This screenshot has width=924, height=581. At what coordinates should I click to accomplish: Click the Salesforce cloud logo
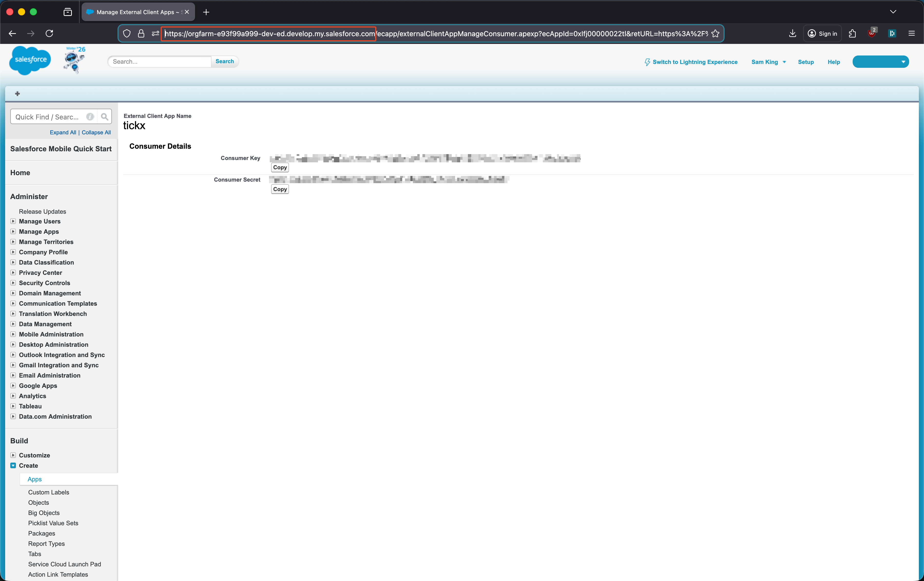30,60
